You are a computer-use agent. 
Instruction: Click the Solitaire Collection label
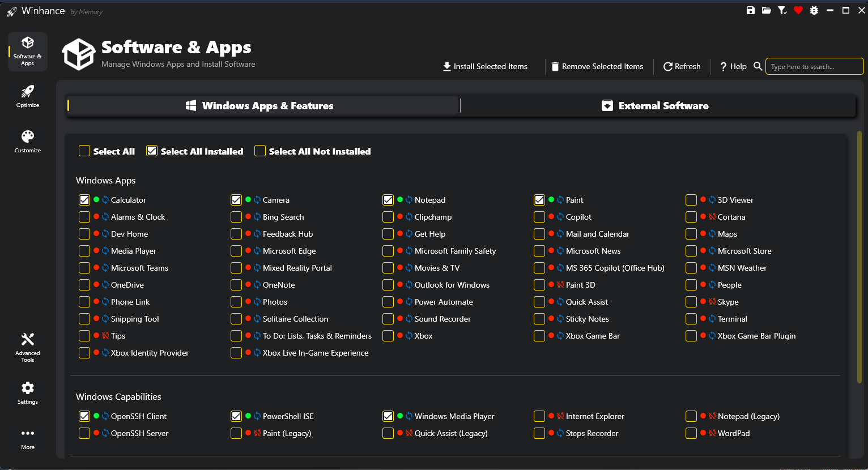point(295,319)
